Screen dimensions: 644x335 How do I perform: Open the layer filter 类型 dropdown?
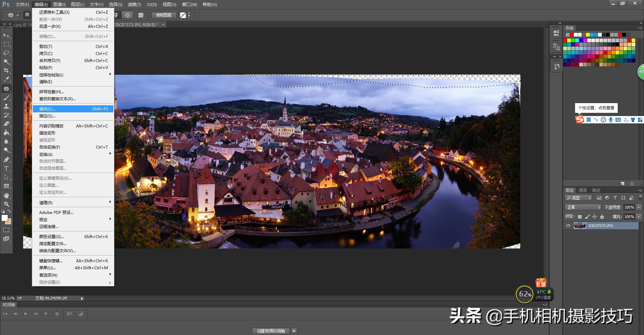579,198
